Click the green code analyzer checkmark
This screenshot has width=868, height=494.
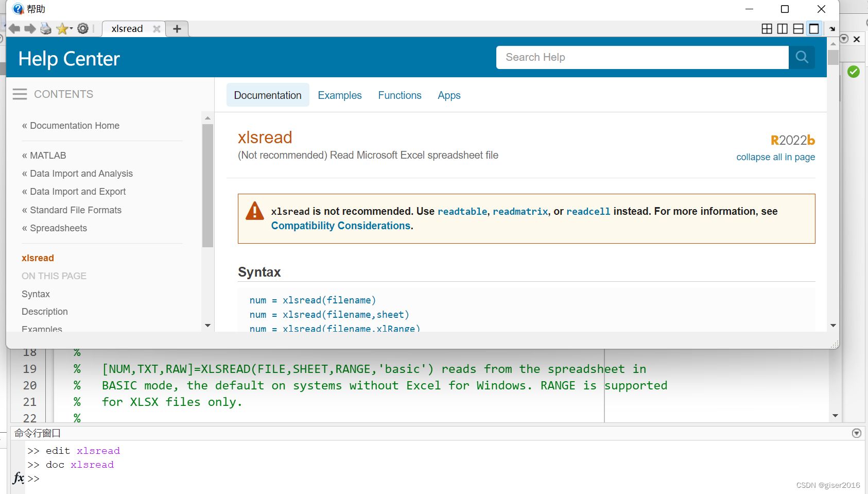click(x=854, y=72)
